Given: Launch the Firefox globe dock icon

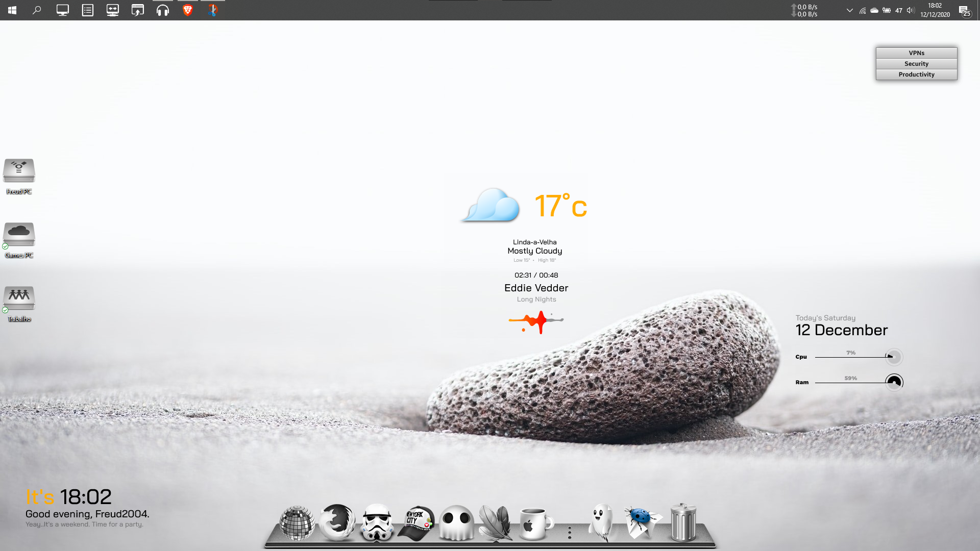Looking at the screenshot, I should coord(337,523).
